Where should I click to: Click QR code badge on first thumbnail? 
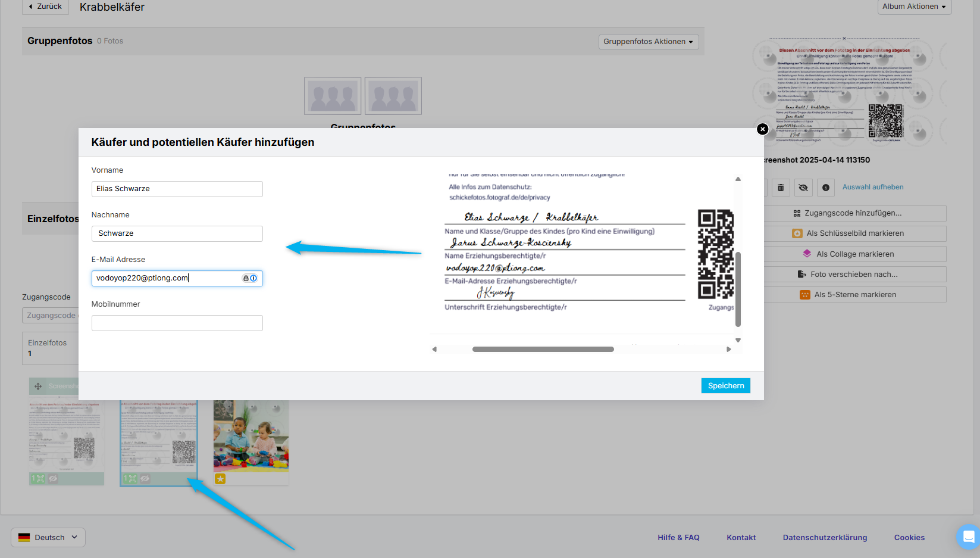tap(38, 479)
